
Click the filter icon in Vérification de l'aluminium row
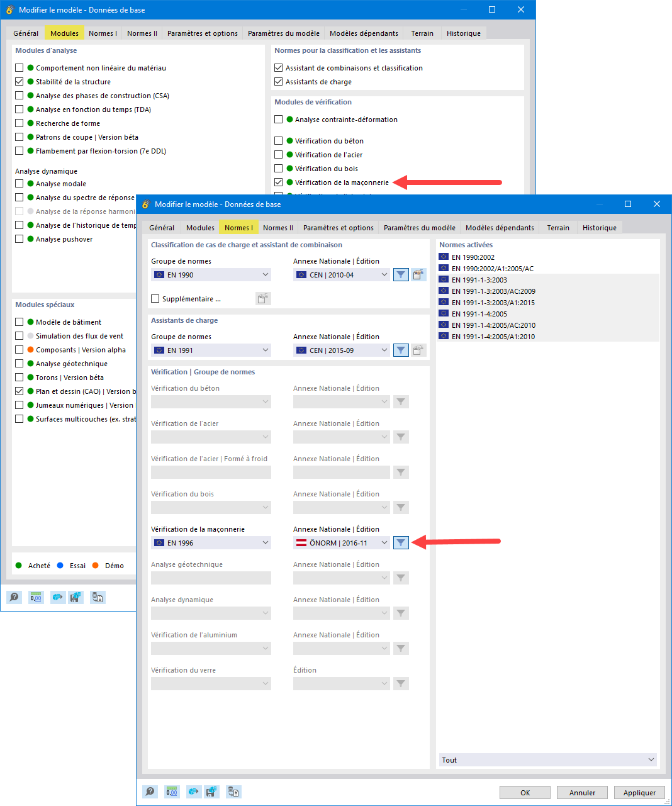point(401,649)
